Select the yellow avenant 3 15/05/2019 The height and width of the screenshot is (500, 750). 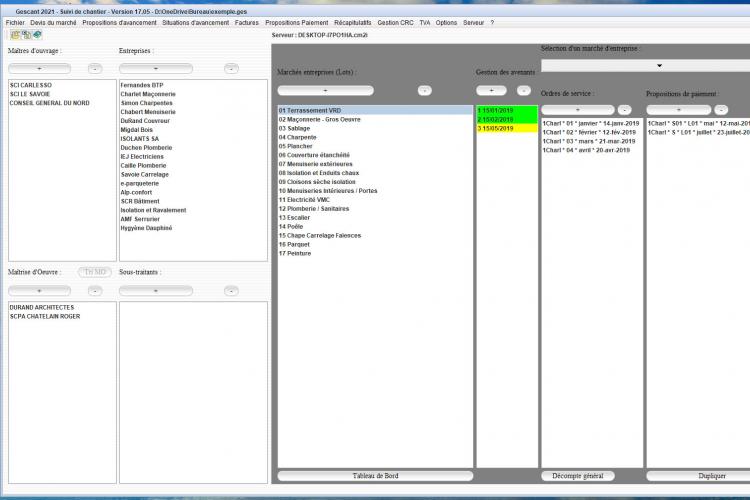507,129
